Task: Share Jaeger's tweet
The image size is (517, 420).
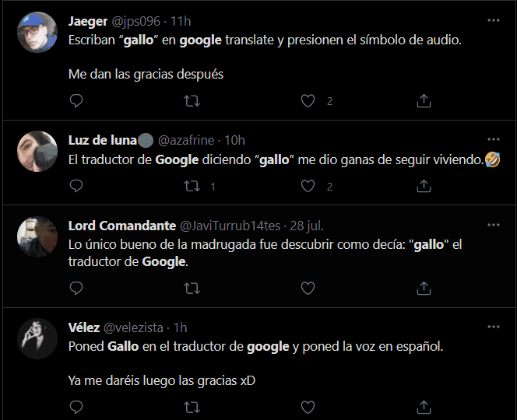Action: click(424, 101)
